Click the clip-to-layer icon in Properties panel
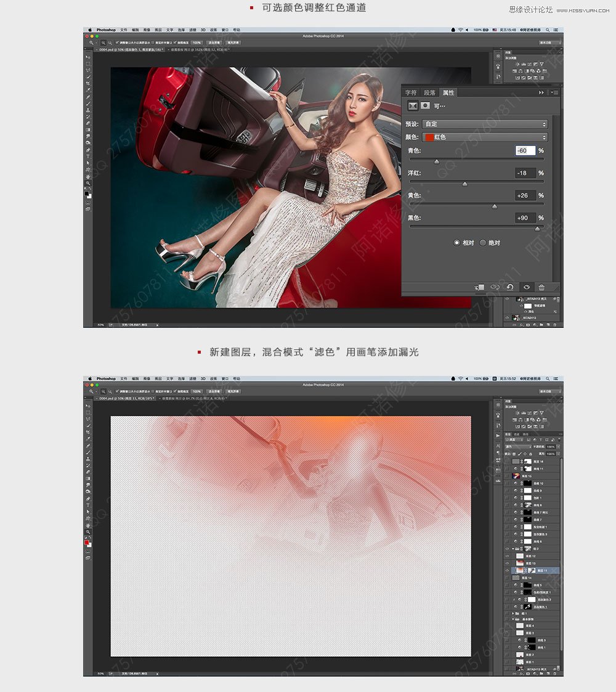The height and width of the screenshot is (692, 616). point(480,287)
